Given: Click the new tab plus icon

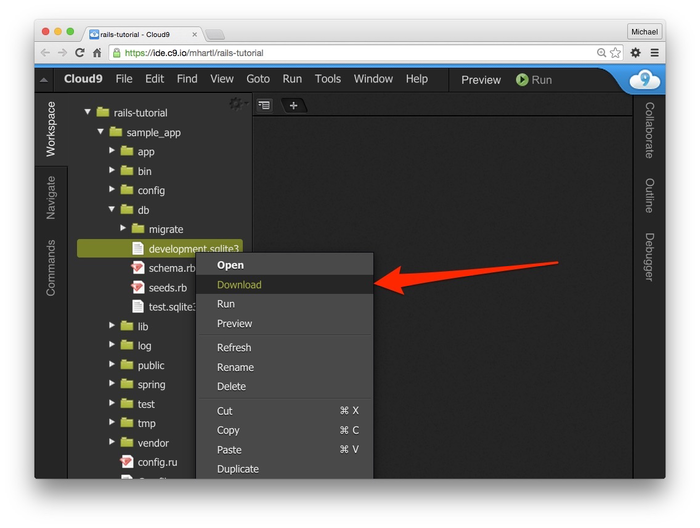Looking at the screenshot, I should coord(293,105).
